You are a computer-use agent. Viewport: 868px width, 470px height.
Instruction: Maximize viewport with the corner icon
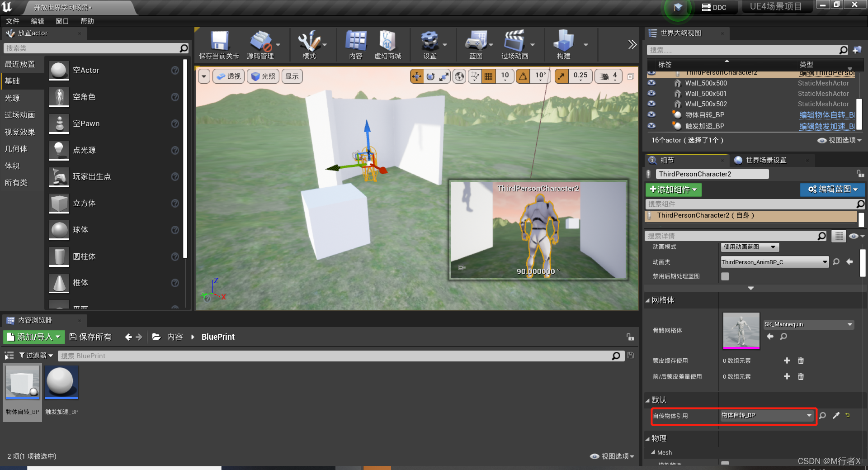[x=631, y=76]
